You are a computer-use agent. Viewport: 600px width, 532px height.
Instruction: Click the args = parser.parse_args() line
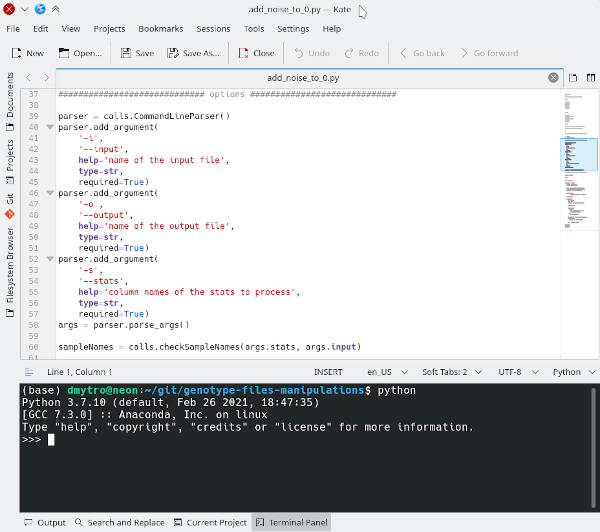pos(124,325)
